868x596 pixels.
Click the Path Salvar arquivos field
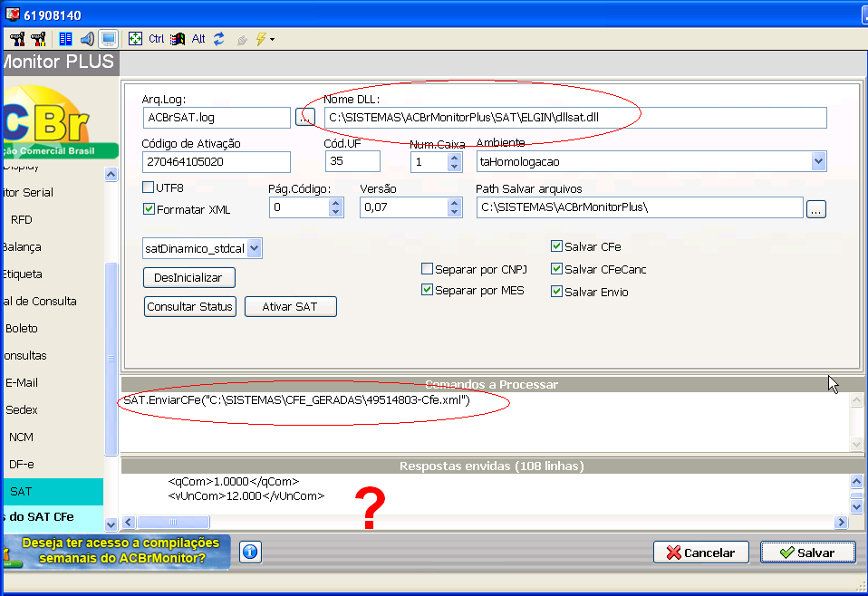640,207
